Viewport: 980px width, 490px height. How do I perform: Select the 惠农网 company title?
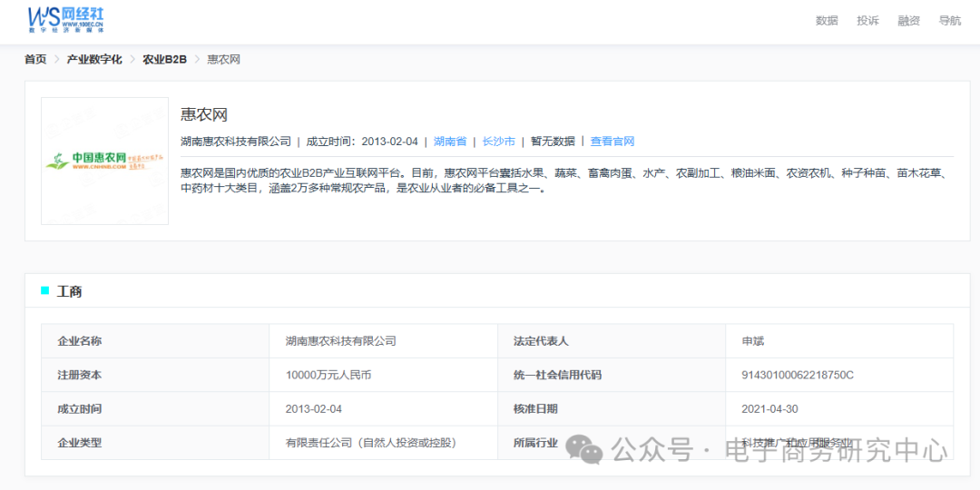click(204, 114)
